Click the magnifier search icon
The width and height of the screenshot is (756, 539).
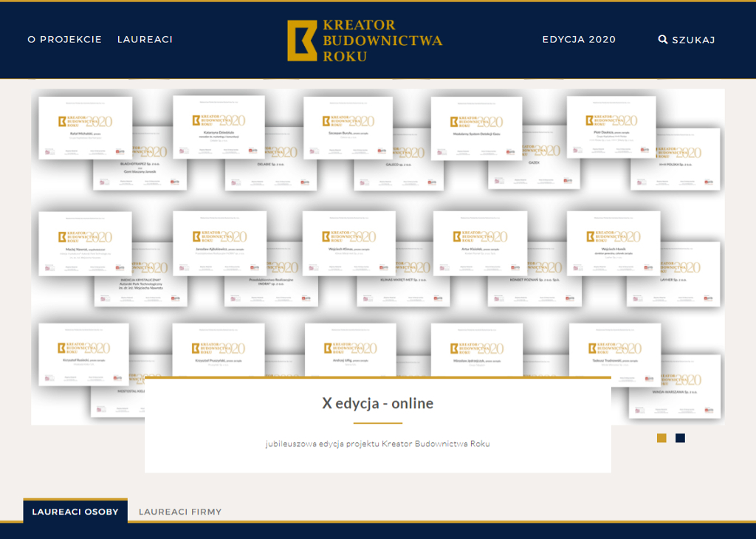(663, 40)
